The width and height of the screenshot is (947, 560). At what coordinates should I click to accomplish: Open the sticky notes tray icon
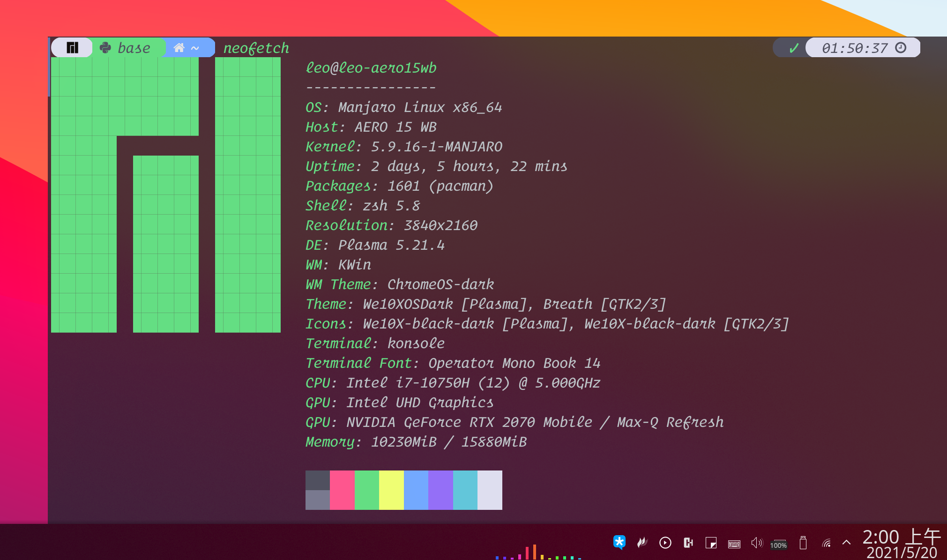(x=711, y=543)
